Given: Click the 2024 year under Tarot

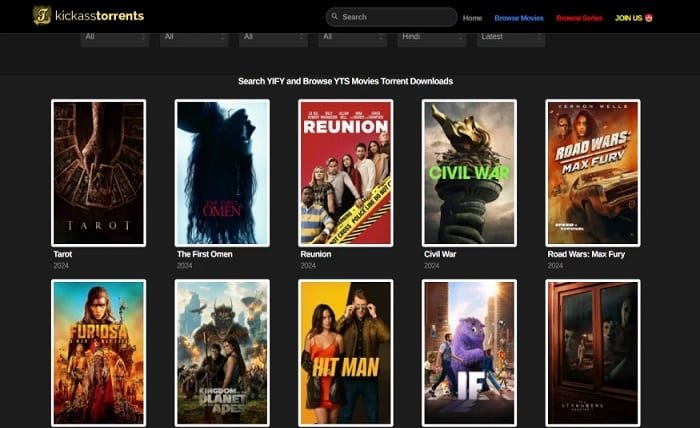Looking at the screenshot, I should pos(61,266).
